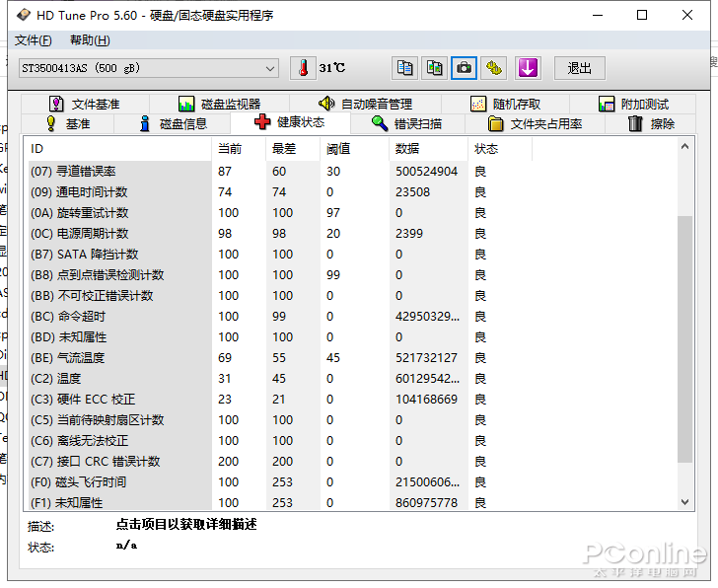The image size is (718, 588).
Task: Click the 点击项目以获取详细描述 description text
Action: [186, 524]
